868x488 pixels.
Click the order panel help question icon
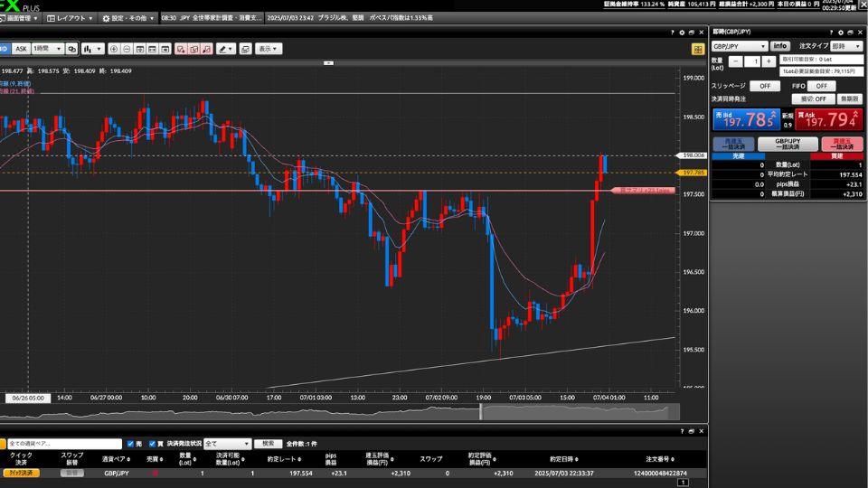[832, 33]
